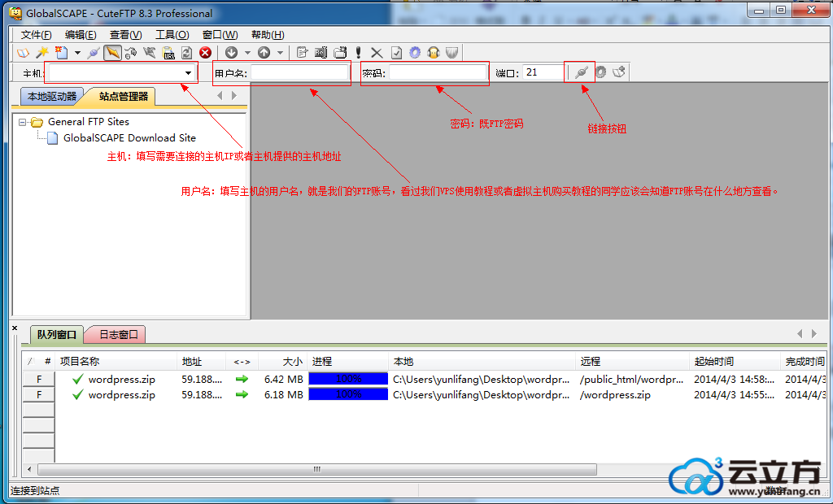Click the headphones Support icon

coord(434,53)
